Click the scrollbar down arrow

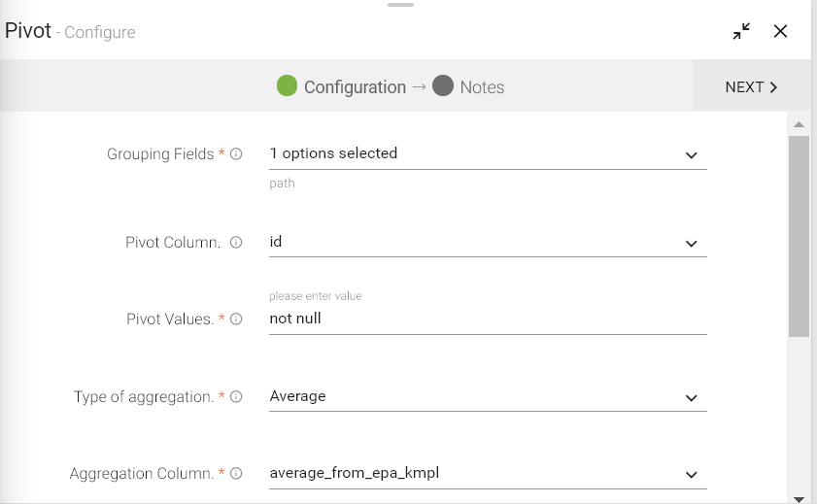tap(799, 498)
